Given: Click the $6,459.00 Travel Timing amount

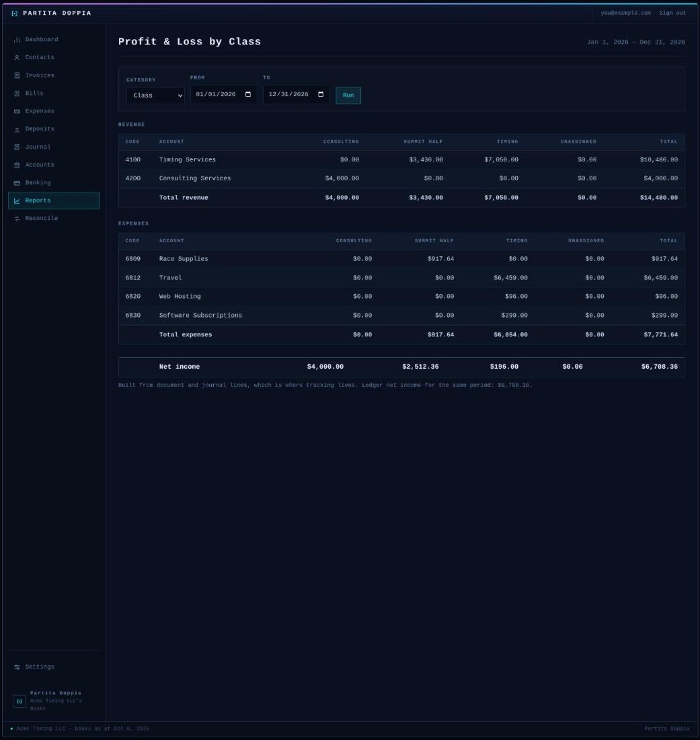Looking at the screenshot, I should 511,278.
